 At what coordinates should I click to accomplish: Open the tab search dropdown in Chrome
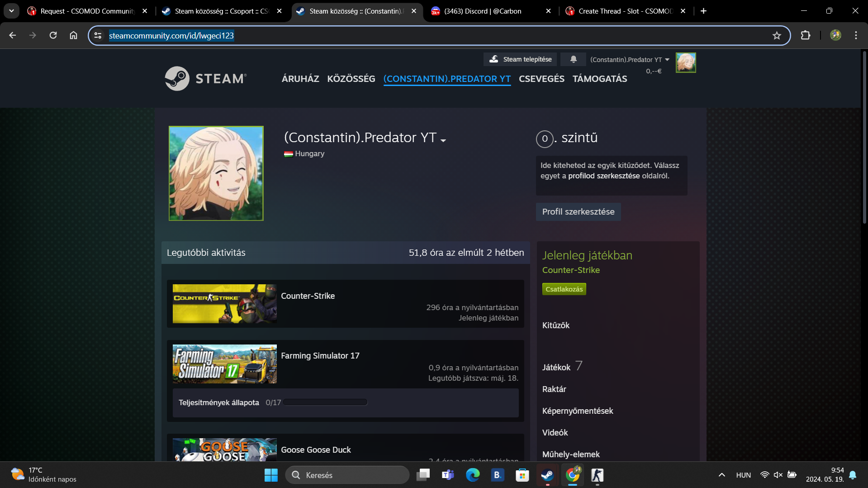point(11,11)
